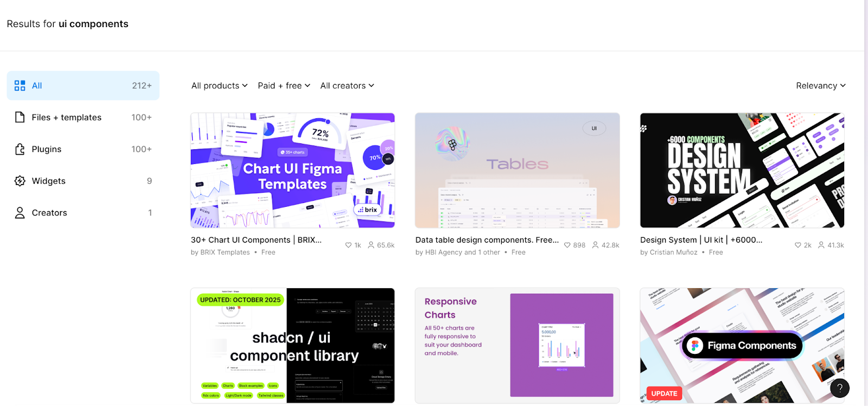Open the Figma Components thumbnail

742,346
